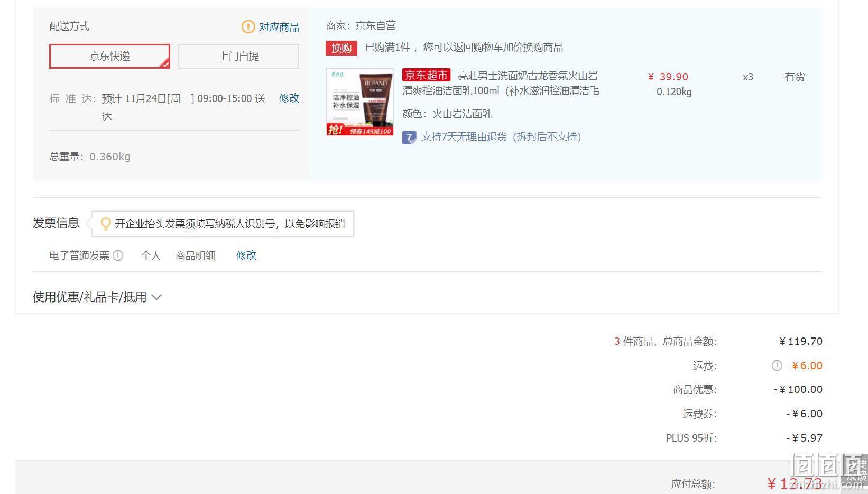The image size is (868, 494).
Task: Open 支持7天无理由退货 policy link
Action: (x=501, y=137)
